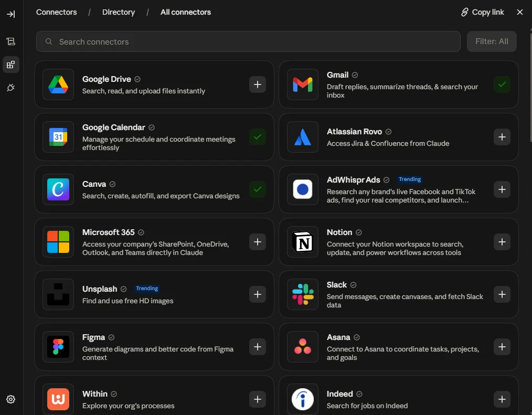Open the Google Drive connector title
This screenshot has width=532, height=415.
tap(107, 79)
